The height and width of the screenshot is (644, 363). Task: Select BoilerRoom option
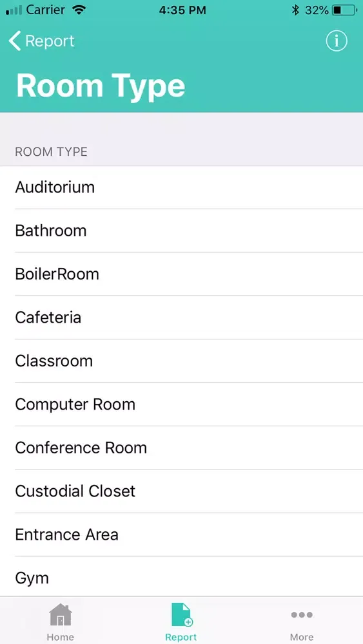click(181, 274)
